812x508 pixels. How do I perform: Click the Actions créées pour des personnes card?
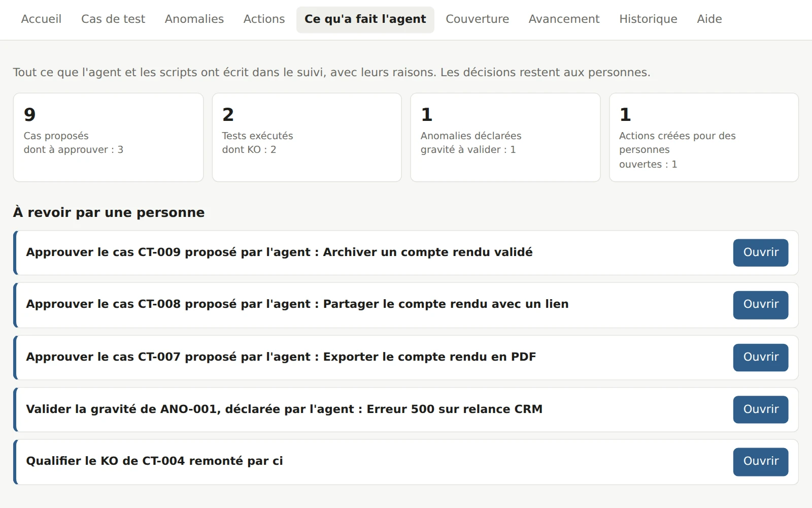[x=703, y=137]
